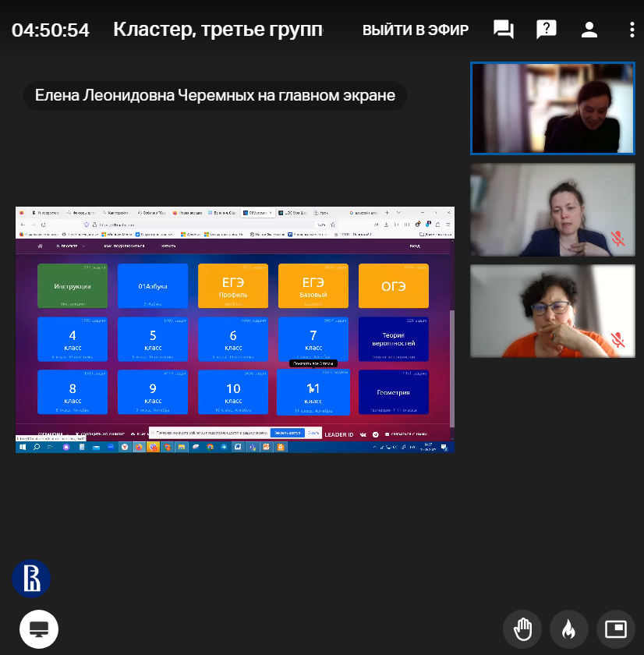
Task: Click the screen share monitor button
Action: point(39,628)
